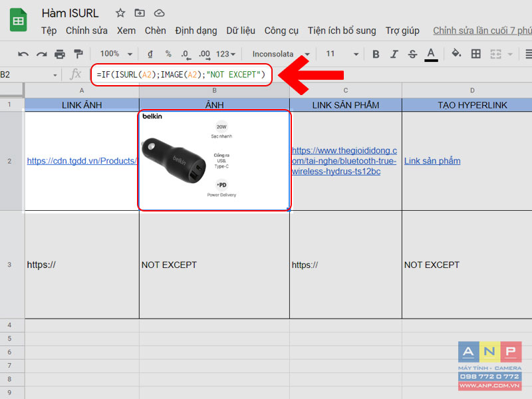The width and height of the screenshot is (532, 399).
Task: Toggle bold formatting
Action: [376, 55]
